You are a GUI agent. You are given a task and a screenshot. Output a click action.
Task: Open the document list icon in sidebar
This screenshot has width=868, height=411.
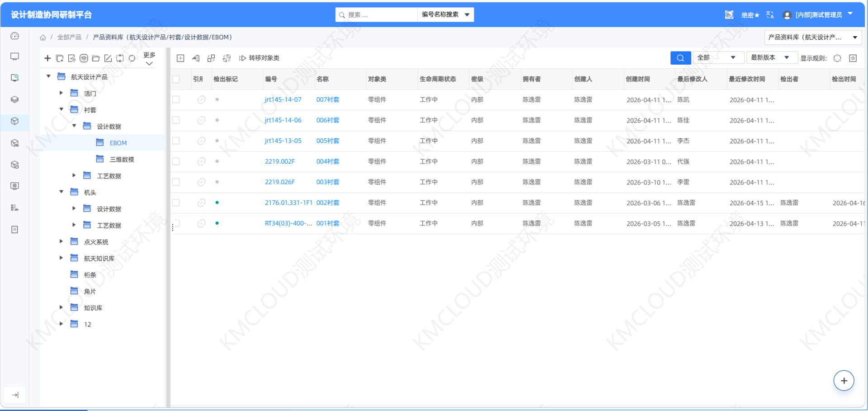pos(15,230)
